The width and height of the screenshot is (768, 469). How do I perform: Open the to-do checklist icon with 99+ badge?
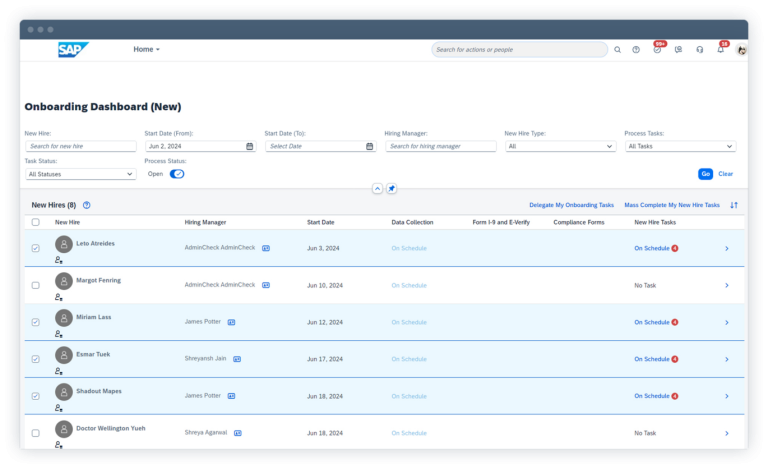[658, 49]
